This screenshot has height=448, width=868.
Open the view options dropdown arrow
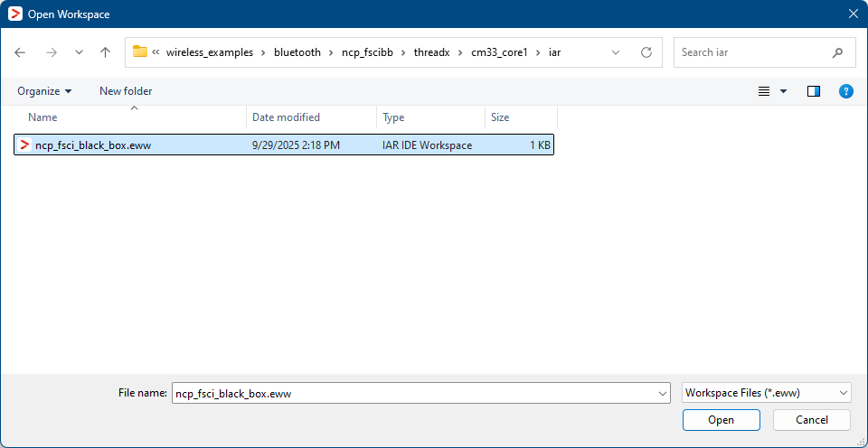click(x=783, y=91)
